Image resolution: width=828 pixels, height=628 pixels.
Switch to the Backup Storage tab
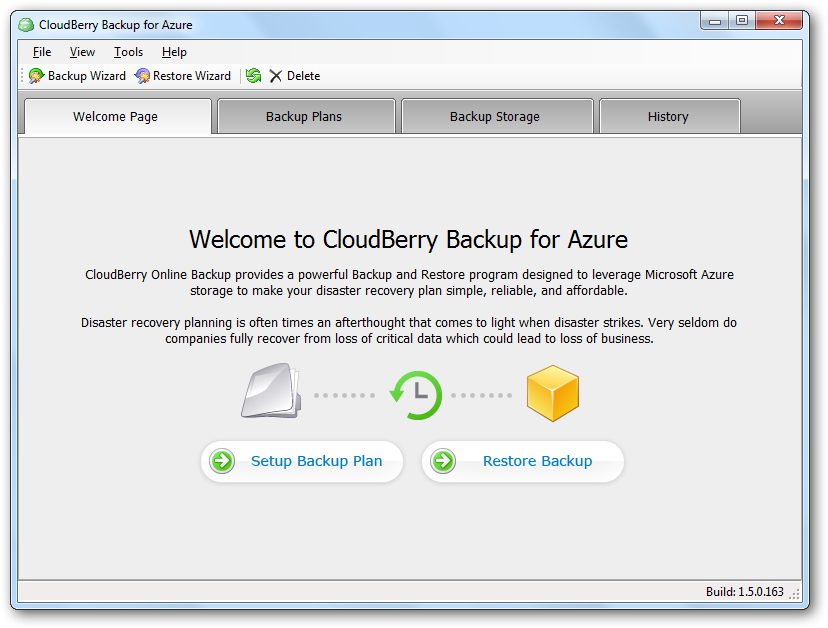tap(497, 116)
